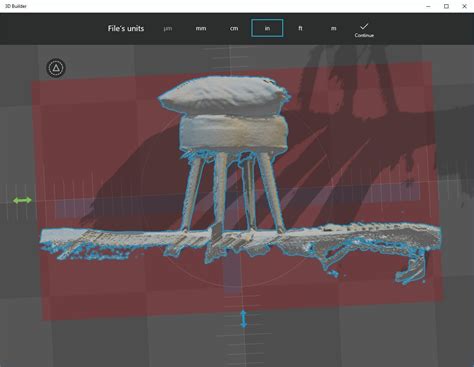Viewport: 474px width, 367px height.
Task: Select the inches (in) unit option
Action: (267, 28)
